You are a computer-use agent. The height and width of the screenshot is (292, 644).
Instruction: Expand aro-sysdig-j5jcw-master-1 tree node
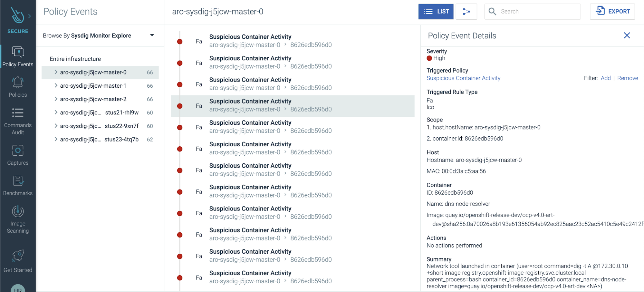pos(56,86)
